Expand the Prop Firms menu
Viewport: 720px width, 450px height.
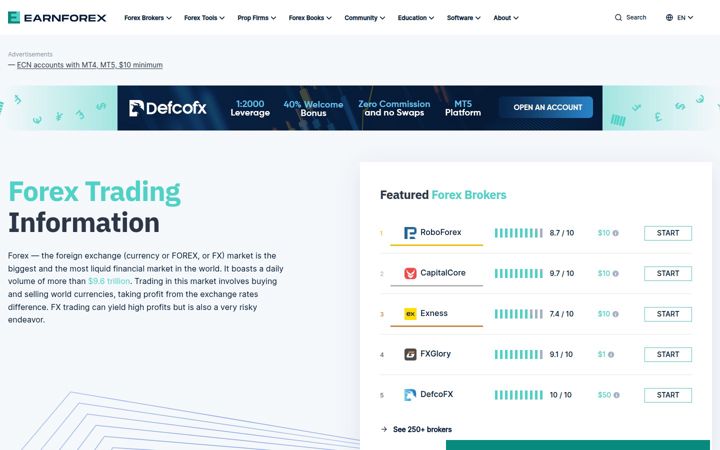click(257, 17)
